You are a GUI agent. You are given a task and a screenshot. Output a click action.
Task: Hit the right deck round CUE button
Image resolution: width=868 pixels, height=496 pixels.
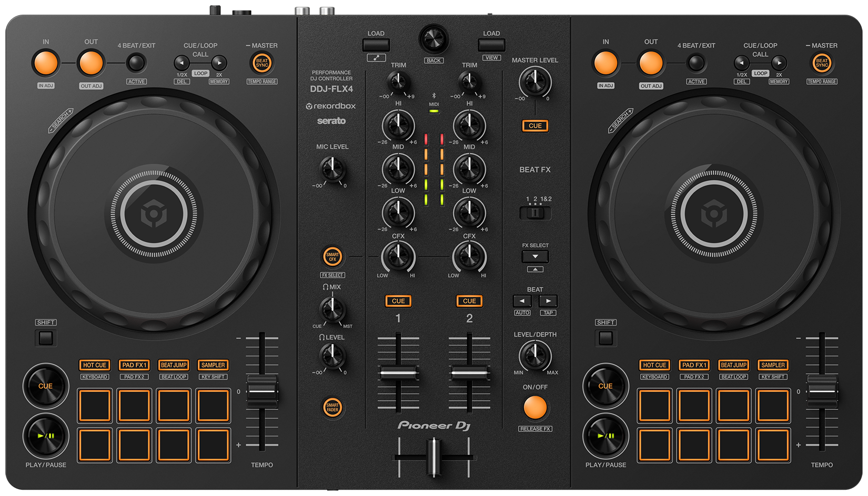point(605,386)
